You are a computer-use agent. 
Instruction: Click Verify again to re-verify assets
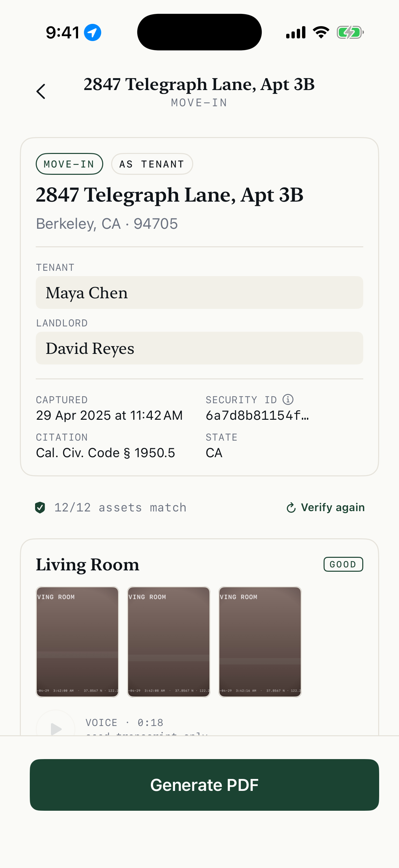[333, 507]
